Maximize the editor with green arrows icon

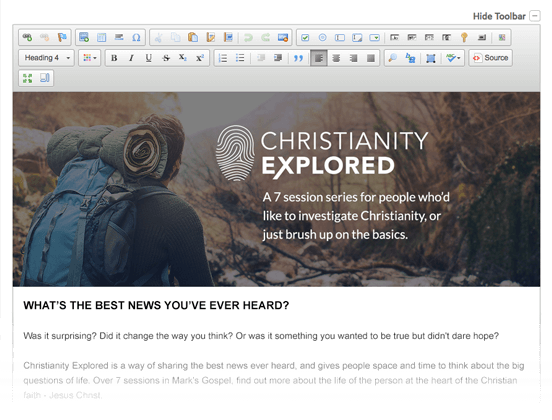(x=27, y=78)
